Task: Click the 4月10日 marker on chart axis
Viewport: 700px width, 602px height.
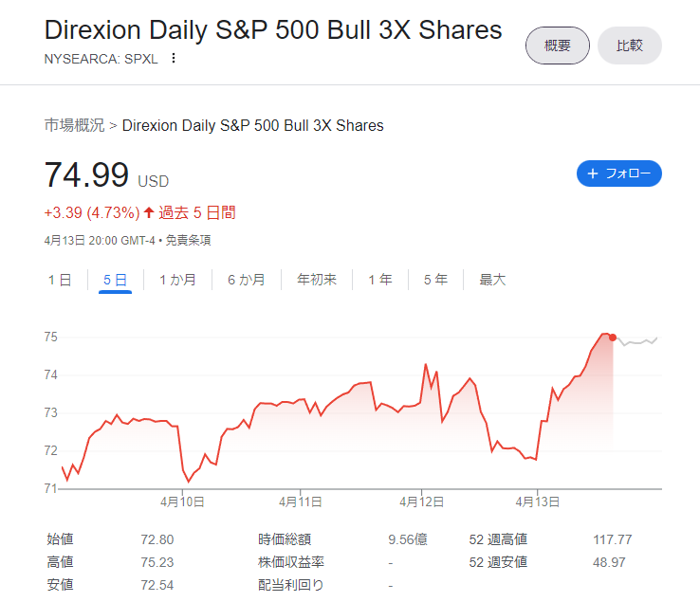Action: (x=182, y=502)
